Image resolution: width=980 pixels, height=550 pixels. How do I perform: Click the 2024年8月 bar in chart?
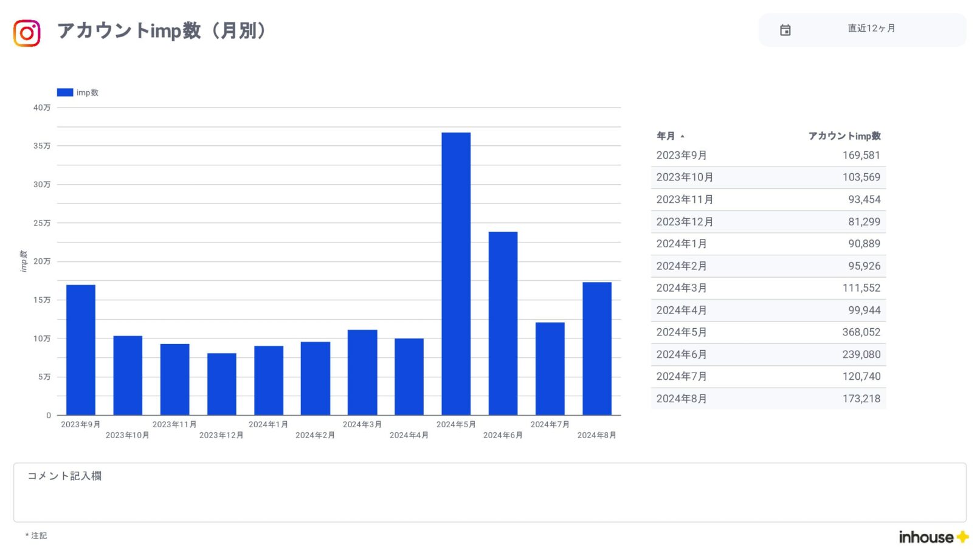596,349
